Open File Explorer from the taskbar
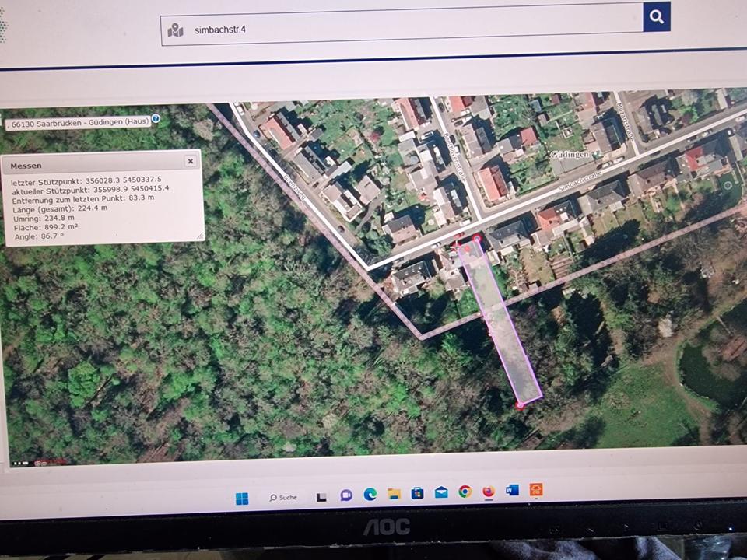This screenshot has width=747, height=560. tap(393, 495)
